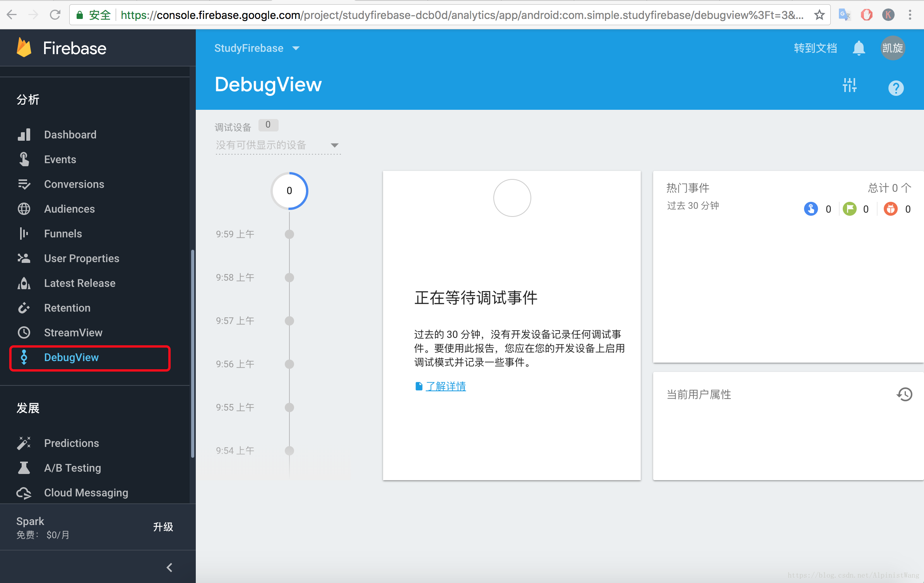
Task: Bookmark the page with star icon
Action: tap(820, 15)
